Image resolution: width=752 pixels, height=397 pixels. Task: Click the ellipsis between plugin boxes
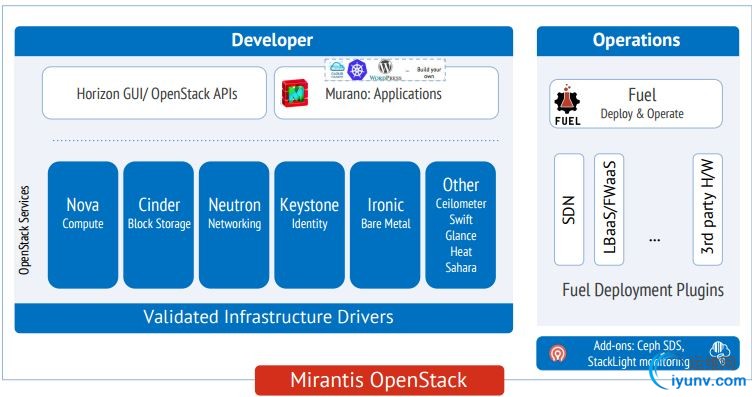(655, 239)
